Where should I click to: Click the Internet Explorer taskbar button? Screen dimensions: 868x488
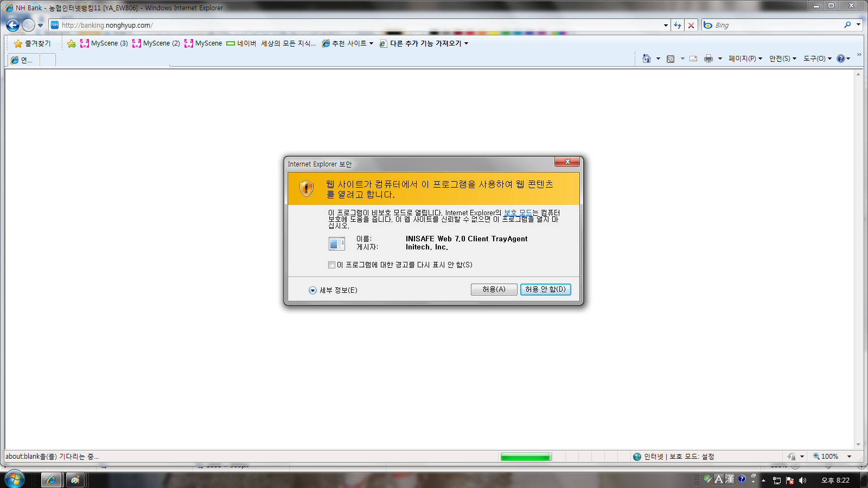pyautogui.click(x=52, y=480)
